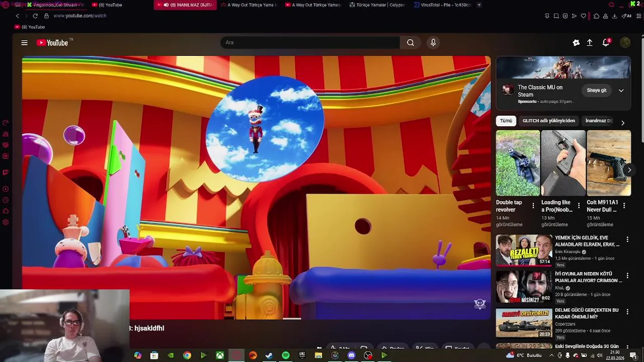Open options menu for Colt M911A1 short
The image size is (644, 362).
click(624, 206)
